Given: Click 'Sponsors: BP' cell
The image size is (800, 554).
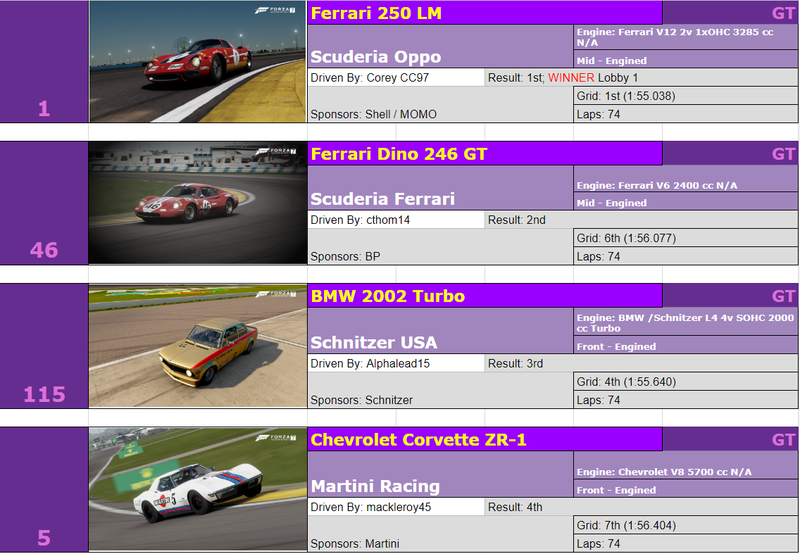Looking at the screenshot, I should click(440, 246).
